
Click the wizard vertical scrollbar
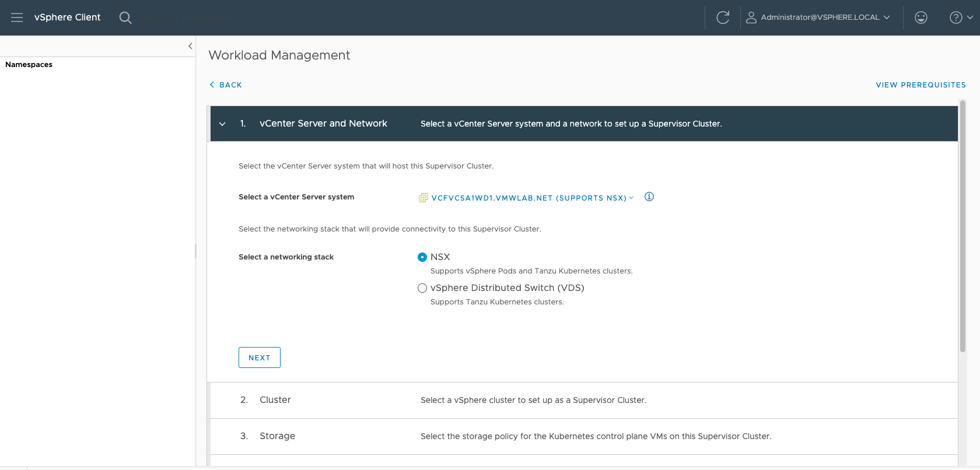click(x=963, y=226)
